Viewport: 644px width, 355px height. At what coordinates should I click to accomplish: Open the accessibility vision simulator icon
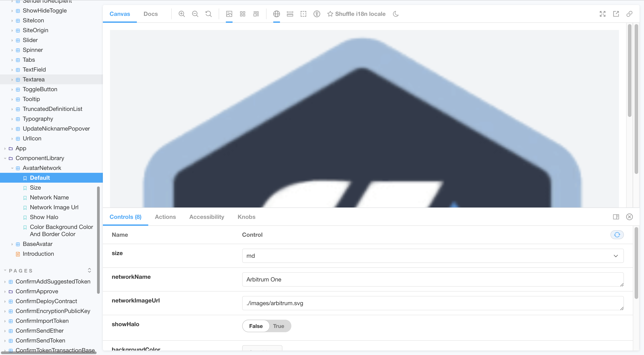[317, 14]
